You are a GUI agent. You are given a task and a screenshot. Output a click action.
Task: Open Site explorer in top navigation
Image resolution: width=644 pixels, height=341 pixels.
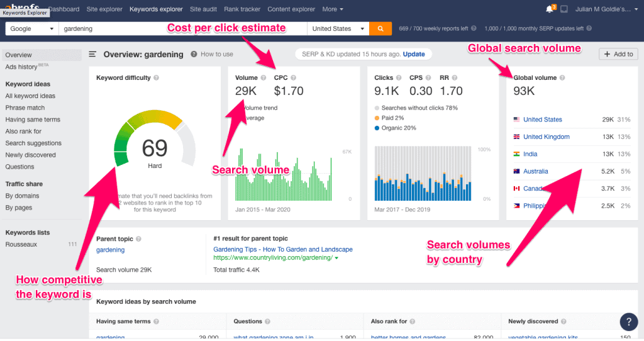pos(104,9)
